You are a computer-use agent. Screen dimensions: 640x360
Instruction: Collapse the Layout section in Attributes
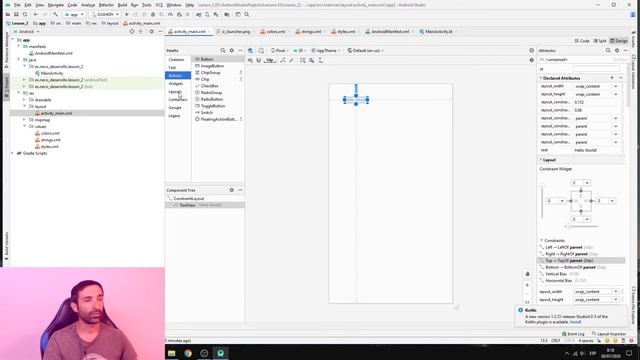(541, 160)
